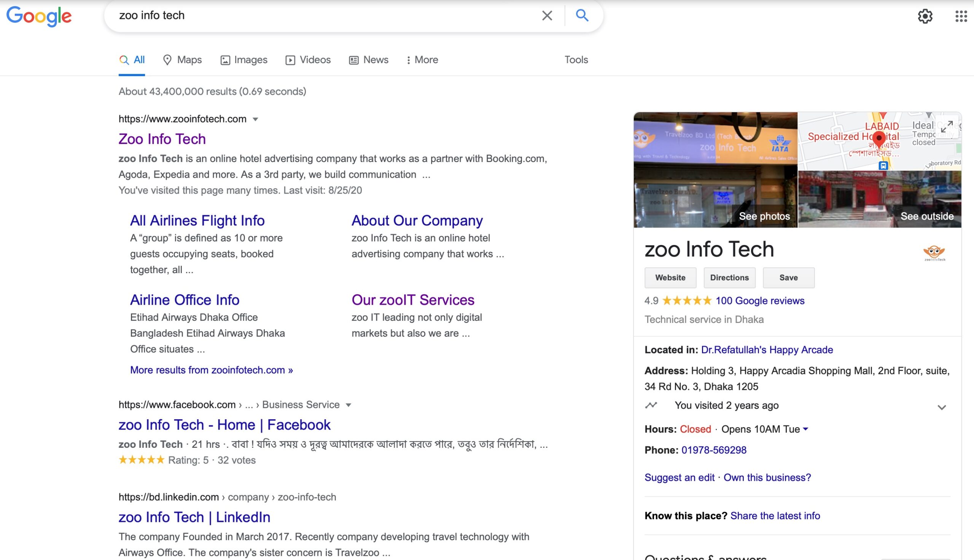The image size is (974, 560).
Task: Expand hours dropdown next to Opens 10AM Tue
Action: click(x=806, y=428)
